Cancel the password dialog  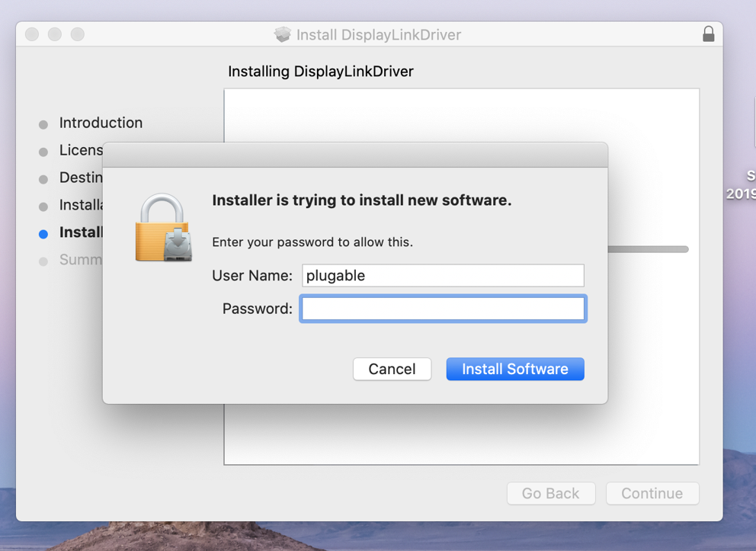(x=392, y=369)
